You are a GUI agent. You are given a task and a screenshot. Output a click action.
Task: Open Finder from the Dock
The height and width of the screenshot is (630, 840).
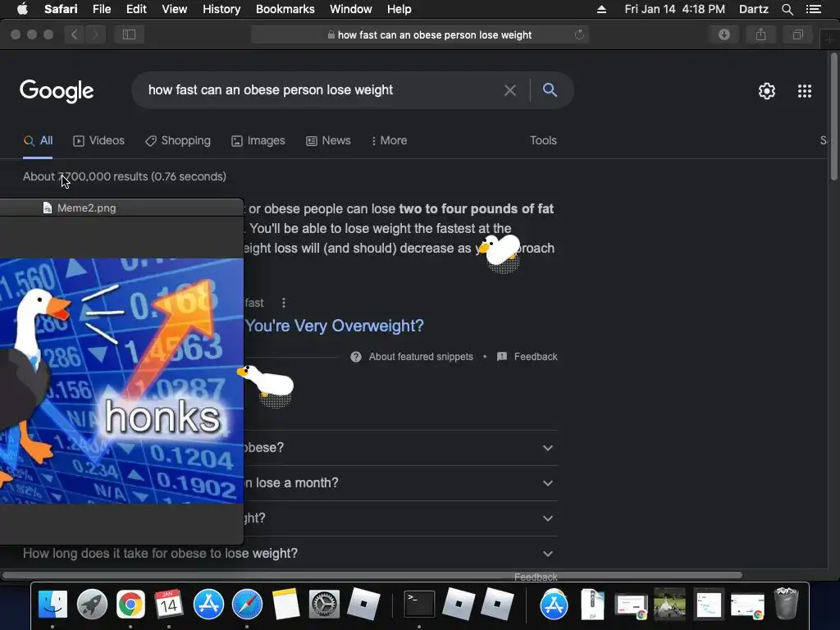(52, 605)
